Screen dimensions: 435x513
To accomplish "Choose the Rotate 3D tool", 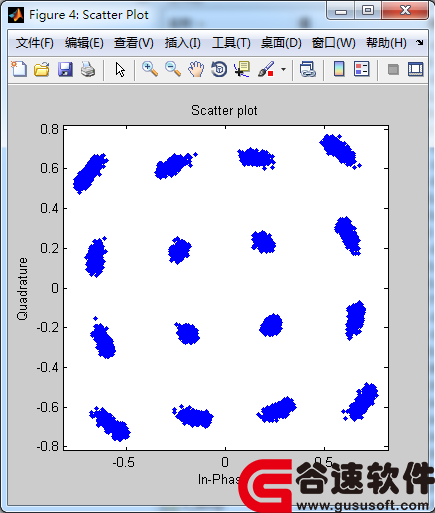I will click(x=219, y=69).
